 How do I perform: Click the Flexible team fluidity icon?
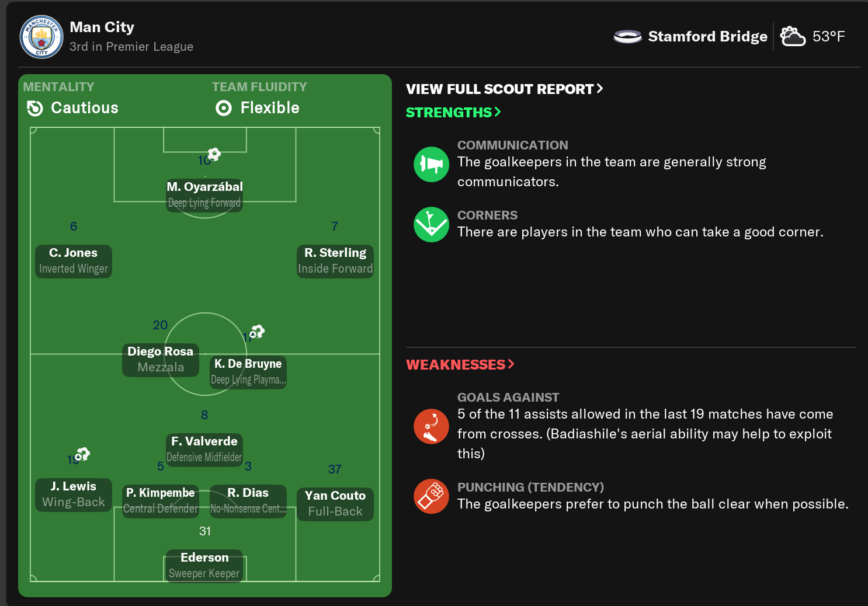pyautogui.click(x=224, y=108)
